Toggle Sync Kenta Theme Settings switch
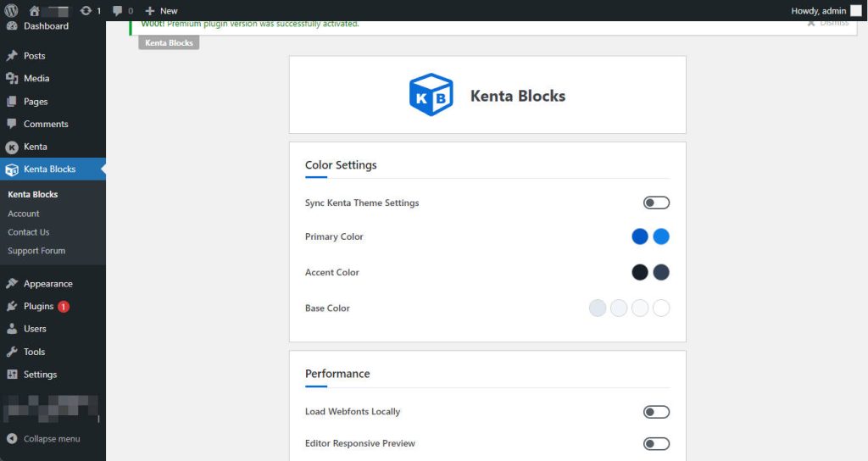Screen dimensions: 868x461 pyautogui.click(x=656, y=203)
